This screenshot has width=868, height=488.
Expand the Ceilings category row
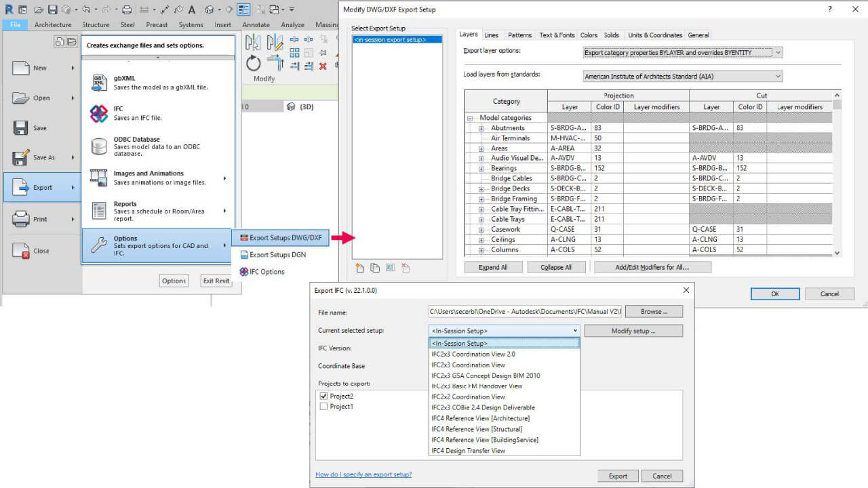481,240
